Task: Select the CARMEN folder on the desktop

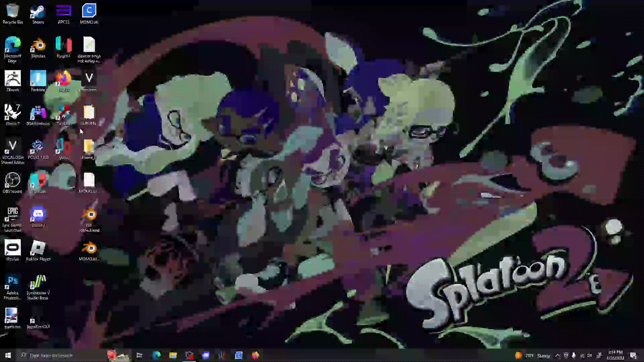Action: point(89,115)
